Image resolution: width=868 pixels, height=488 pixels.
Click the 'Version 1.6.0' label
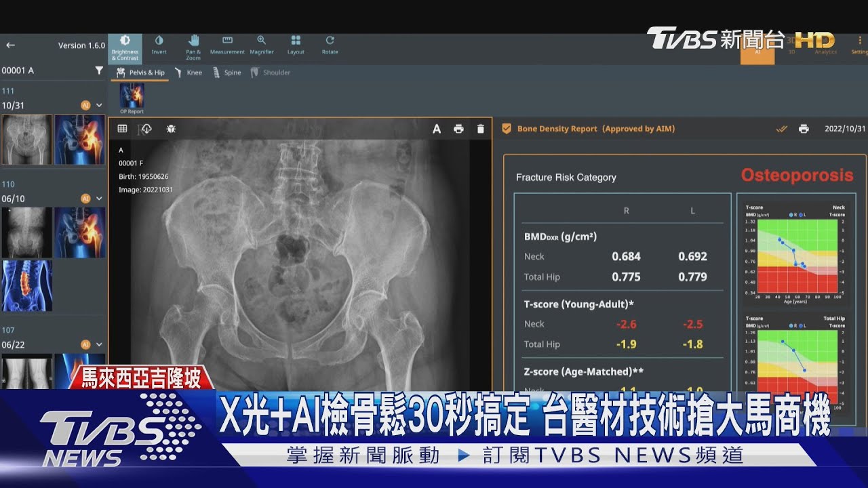(81, 45)
